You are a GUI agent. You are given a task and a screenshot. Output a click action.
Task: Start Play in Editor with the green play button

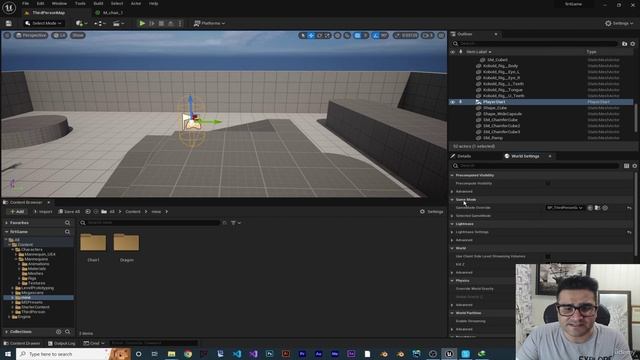[142, 23]
